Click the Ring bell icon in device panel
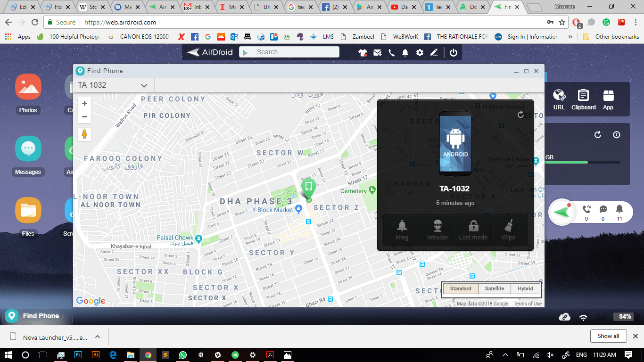 click(x=402, y=225)
